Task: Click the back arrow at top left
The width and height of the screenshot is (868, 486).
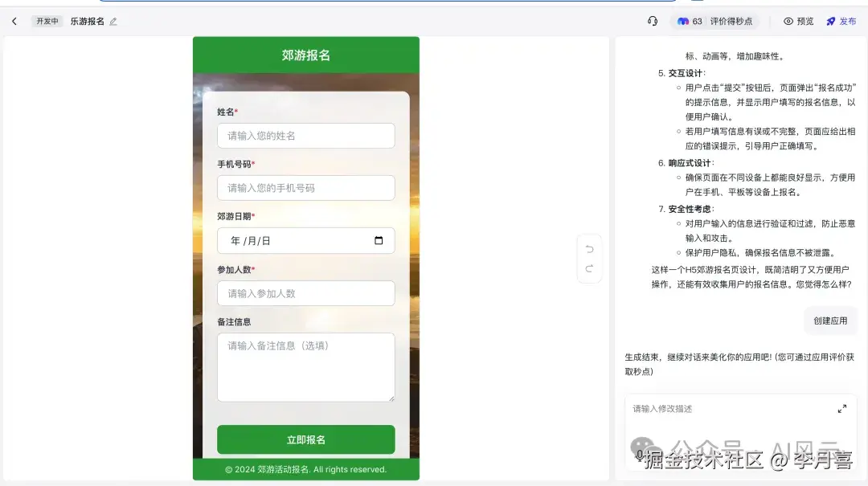Action: point(15,22)
